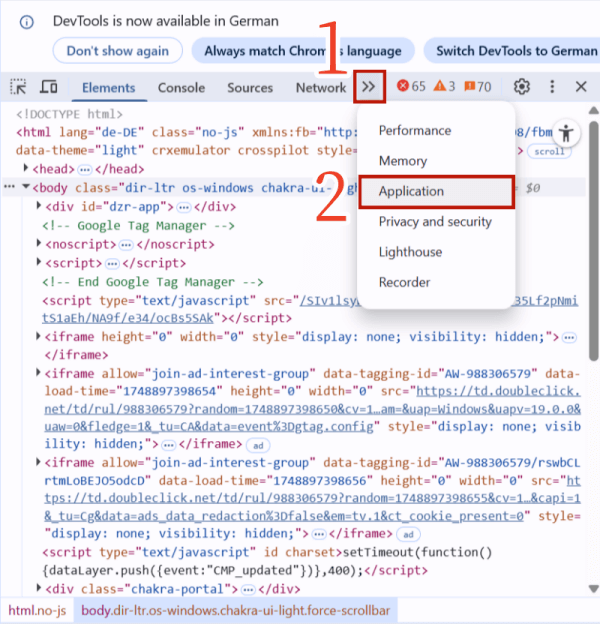Click the ellipsis in collapsed script element

coord(112,263)
